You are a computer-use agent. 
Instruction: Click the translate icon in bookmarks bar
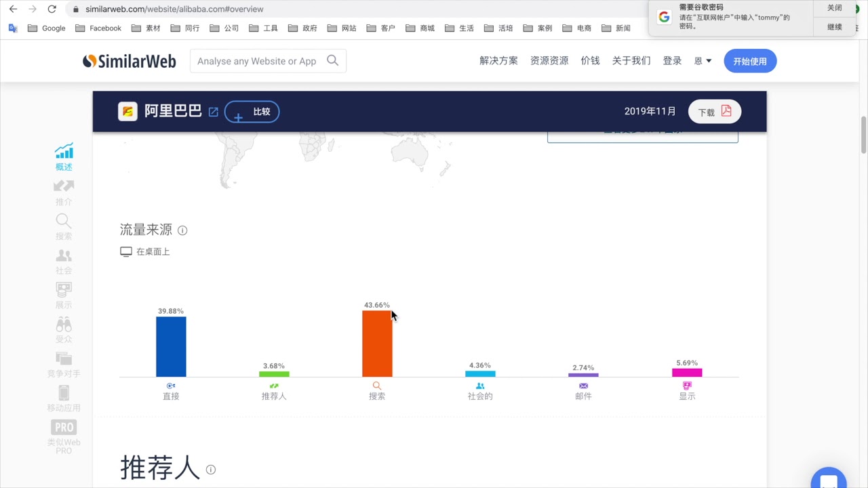click(13, 28)
